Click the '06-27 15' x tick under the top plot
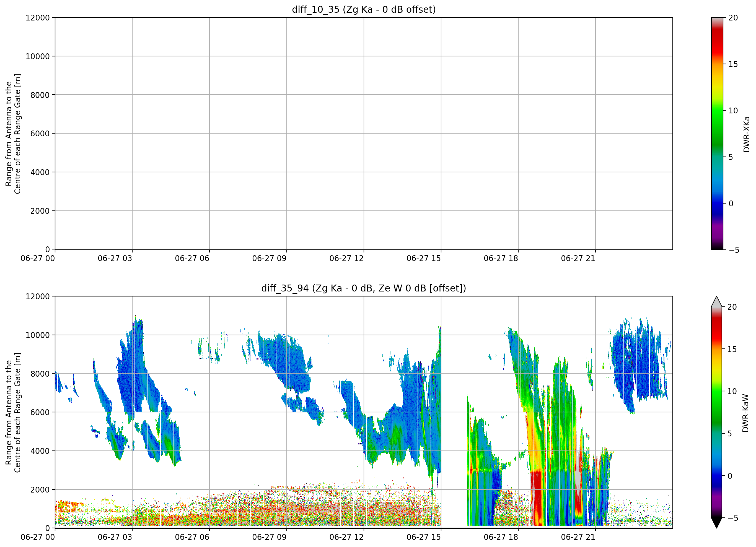Viewport: 756px width, 547px height. pyautogui.click(x=424, y=259)
